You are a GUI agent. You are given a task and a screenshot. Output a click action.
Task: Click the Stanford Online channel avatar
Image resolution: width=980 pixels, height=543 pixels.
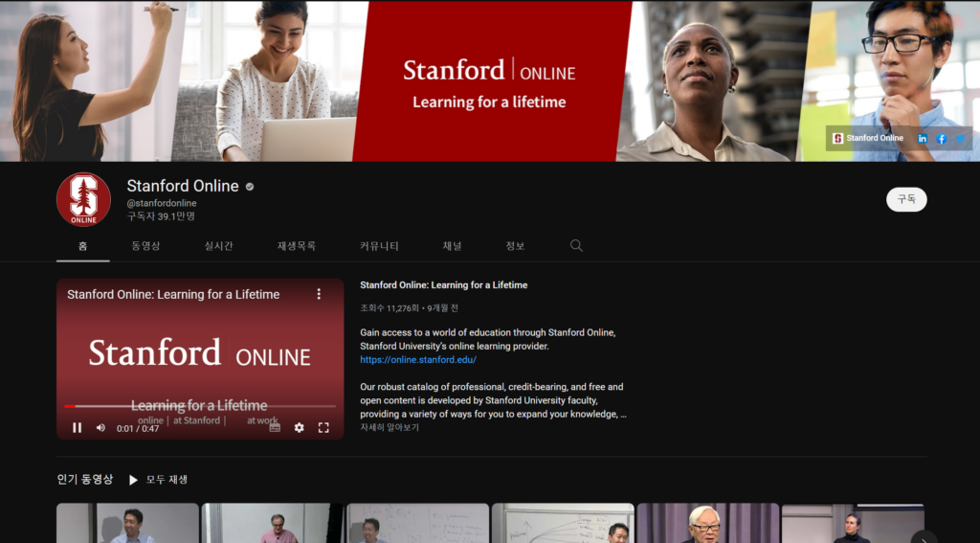(84, 199)
